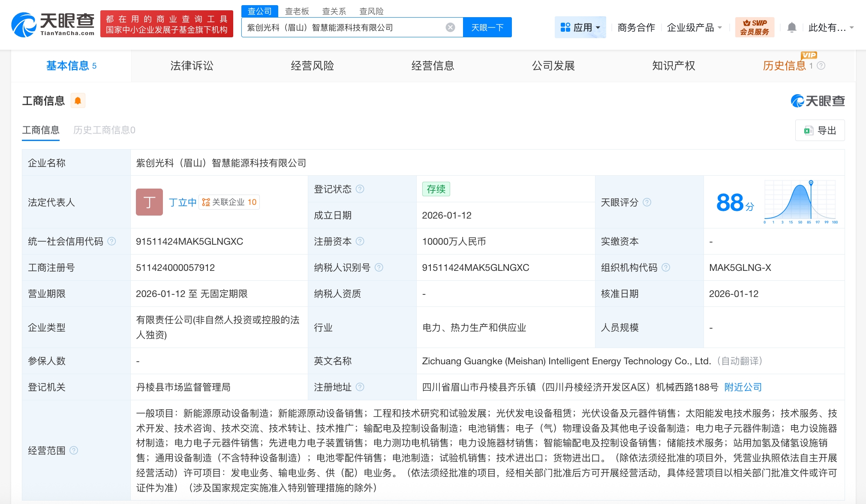Click the company name search field
The height and width of the screenshot is (504, 866).
tap(343, 27)
